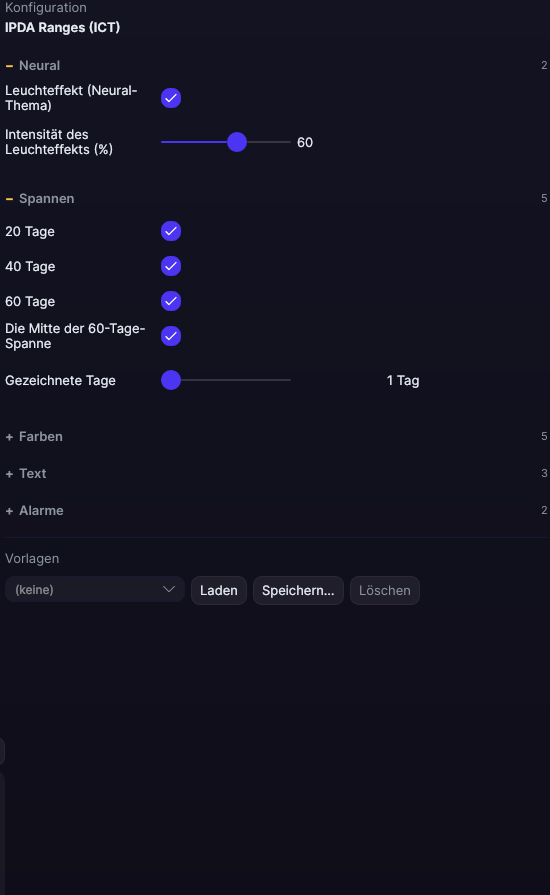Open the Farben settings group
Screen dimensions: 550x895
[x=276, y=437]
